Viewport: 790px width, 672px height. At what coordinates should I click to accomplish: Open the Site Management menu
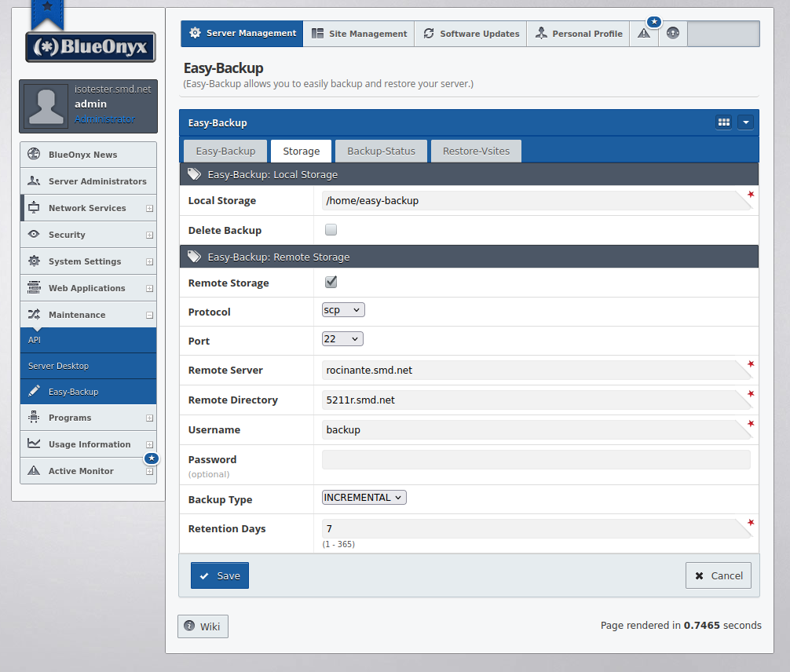click(x=359, y=34)
